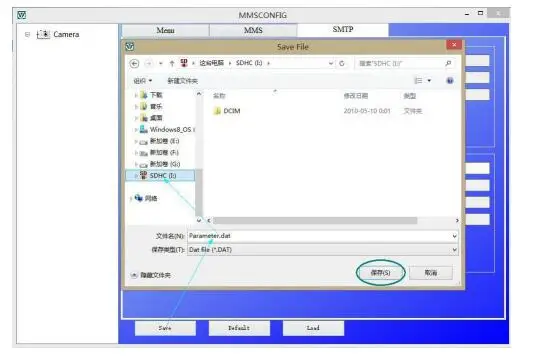Click the Refresh icon beside address bar

coord(342,63)
